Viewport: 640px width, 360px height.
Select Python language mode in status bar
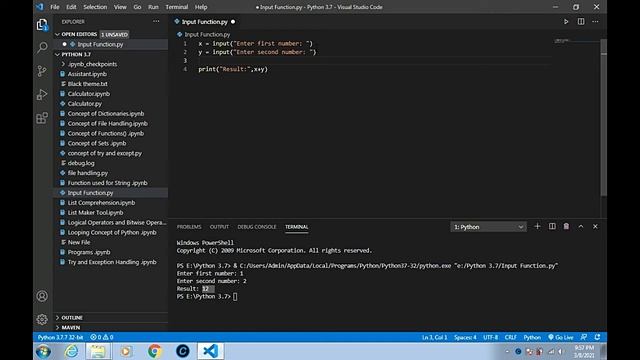(x=532, y=337)
